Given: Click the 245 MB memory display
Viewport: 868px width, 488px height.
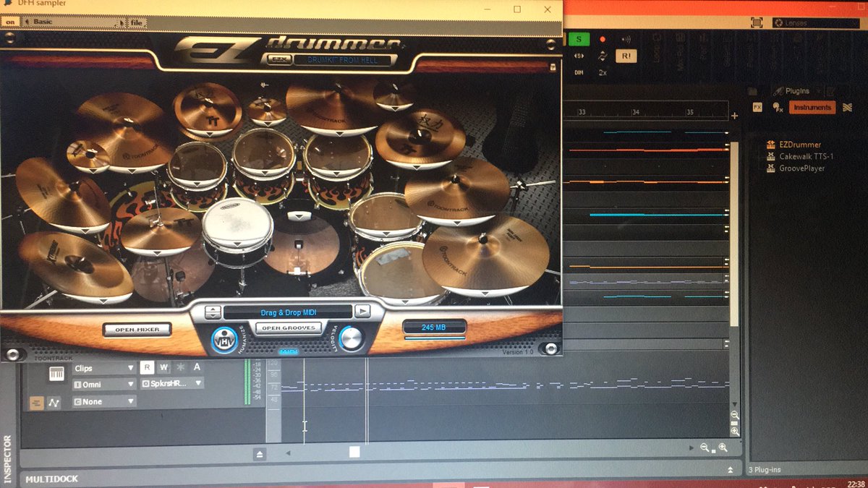Looking at the screenshot, I should [x=433, y=328].
